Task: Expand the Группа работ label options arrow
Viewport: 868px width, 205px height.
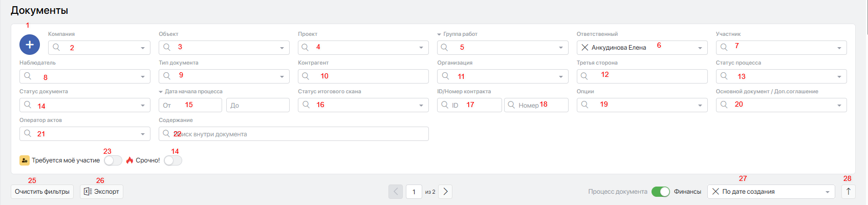Action: coord(439,34)
